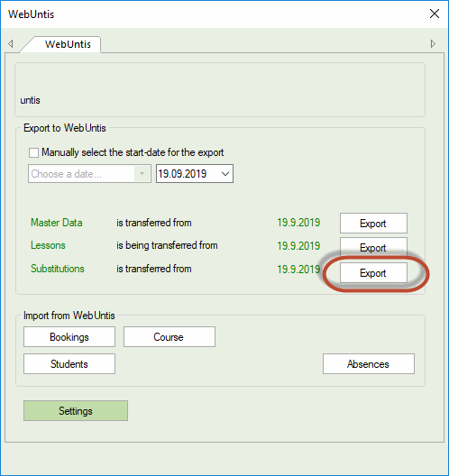Click the Substitutions label

coord(58,269)
